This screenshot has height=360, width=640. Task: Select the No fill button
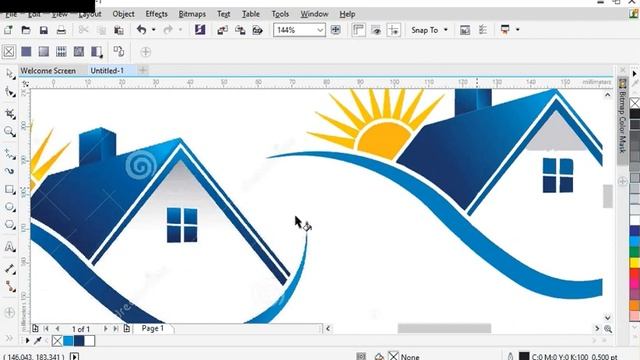pos(9,51)
